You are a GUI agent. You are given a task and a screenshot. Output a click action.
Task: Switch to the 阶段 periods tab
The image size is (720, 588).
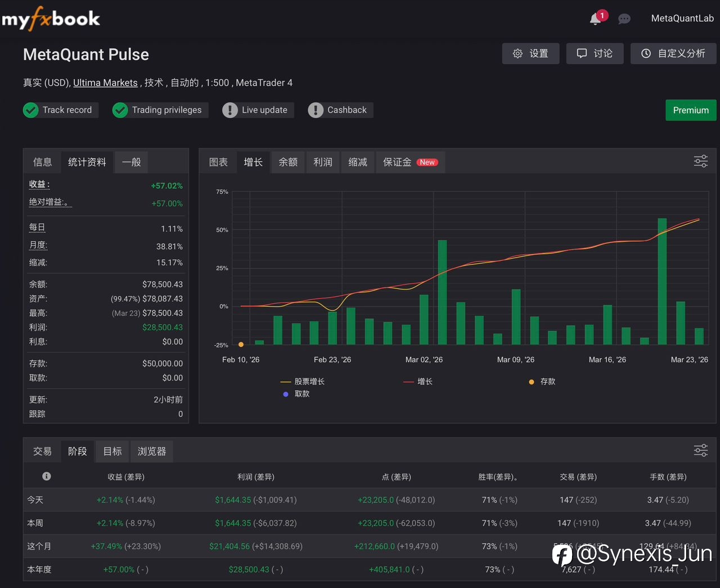coord(78,451)
